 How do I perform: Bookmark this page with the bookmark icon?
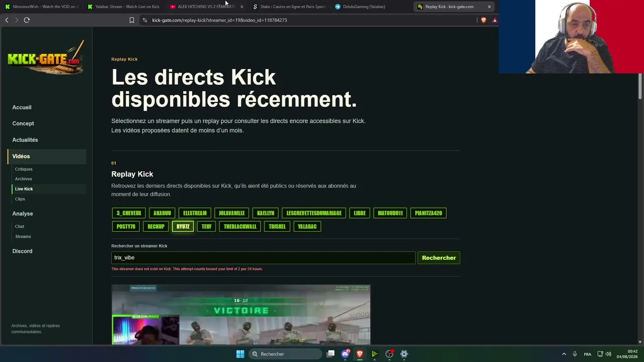pyautogui.click(x=132, y=20)
